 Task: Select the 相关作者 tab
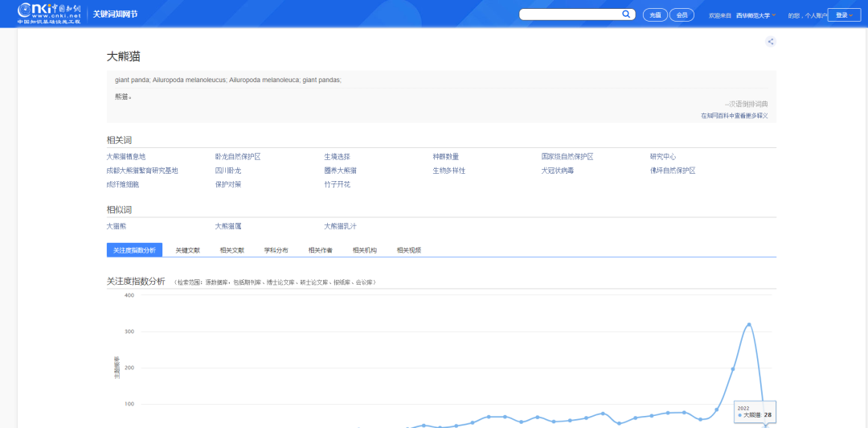[321, 250]
